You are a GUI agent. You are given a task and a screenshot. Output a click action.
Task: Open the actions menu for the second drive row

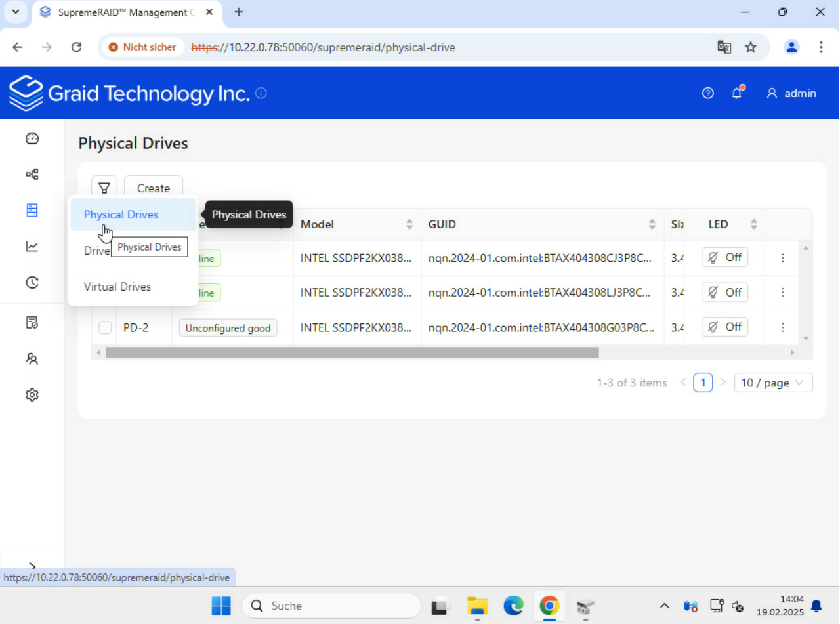pos(782,293)
